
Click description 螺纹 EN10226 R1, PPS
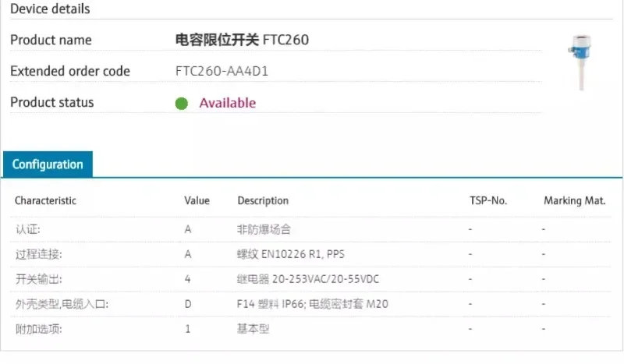coord(290,254)
